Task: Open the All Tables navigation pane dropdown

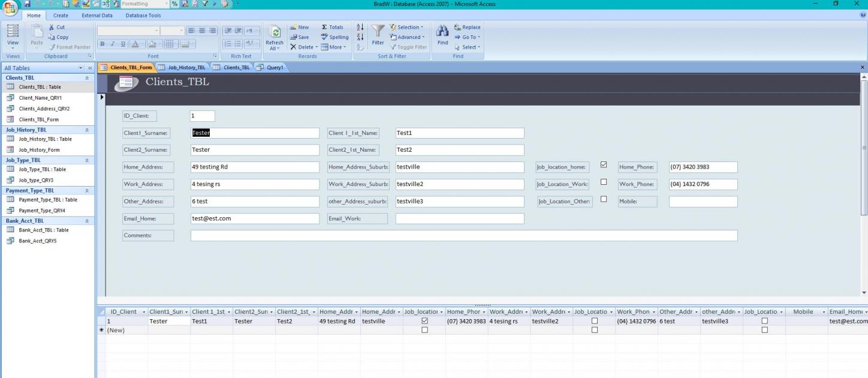Action: point(82,68)
